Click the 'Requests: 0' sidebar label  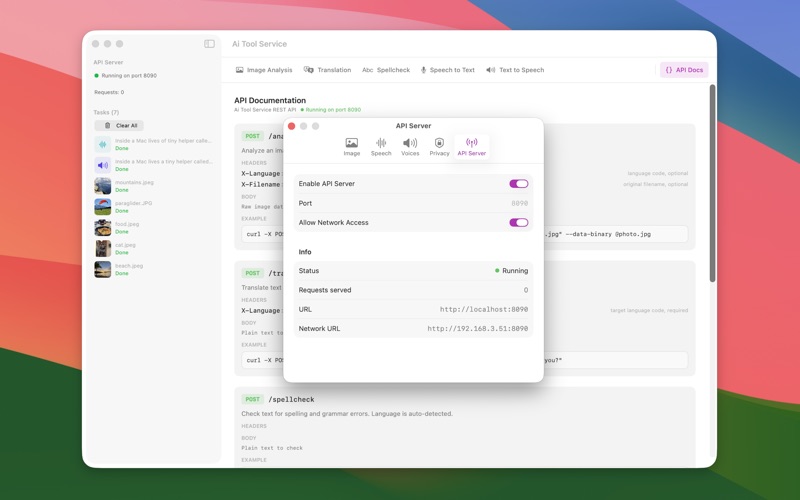click(109, 92)
